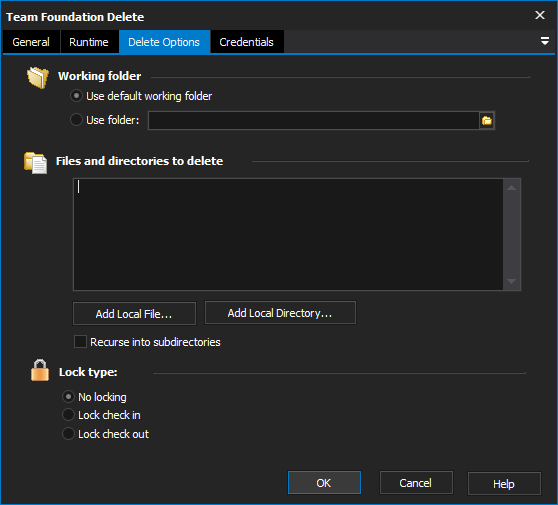Click the Add Local Directory button
The image size is (558, 505).
tap(280, 313)
